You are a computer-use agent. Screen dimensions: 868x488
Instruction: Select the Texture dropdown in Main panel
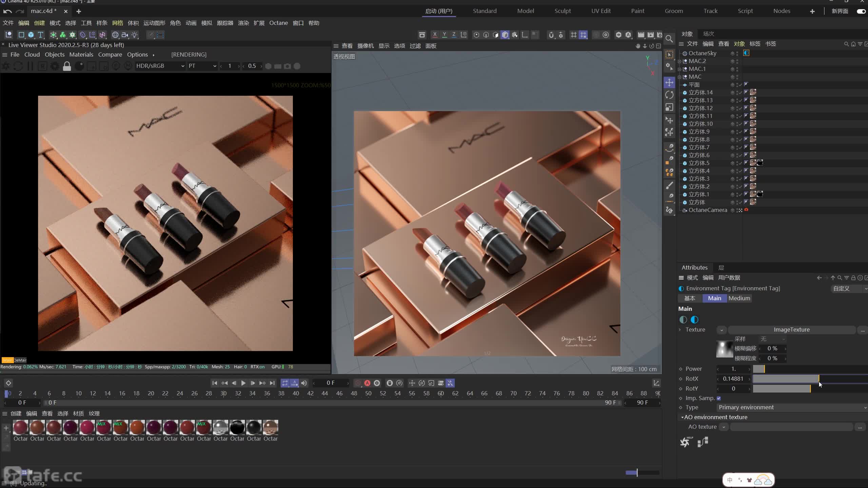click(721, 329)
